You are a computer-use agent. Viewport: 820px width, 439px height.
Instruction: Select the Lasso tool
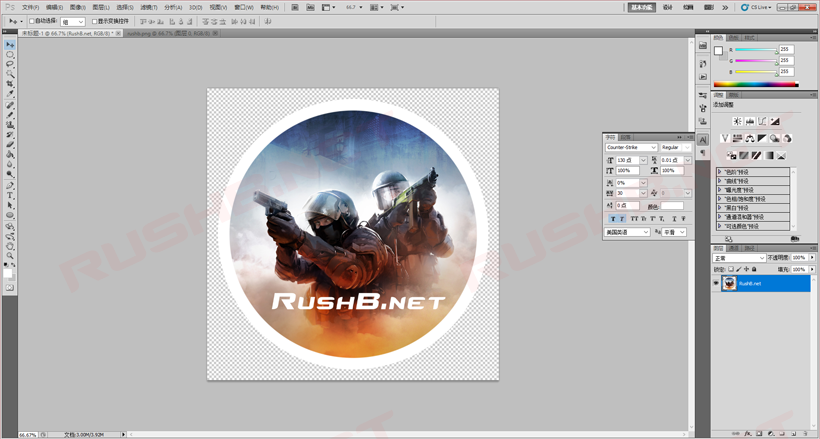coord(10,65)
